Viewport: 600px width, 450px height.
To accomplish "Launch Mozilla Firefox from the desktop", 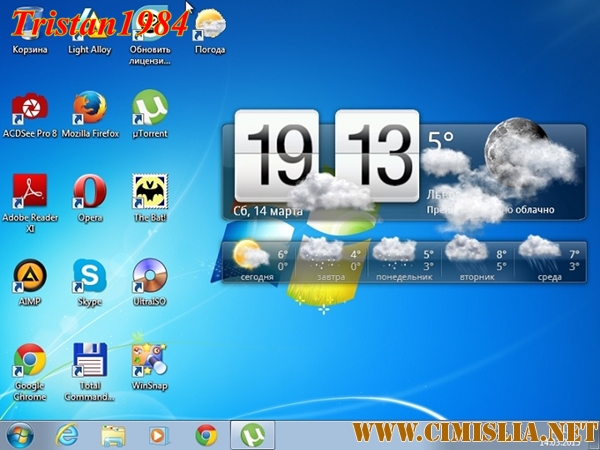I will click(x=89, y=108).
